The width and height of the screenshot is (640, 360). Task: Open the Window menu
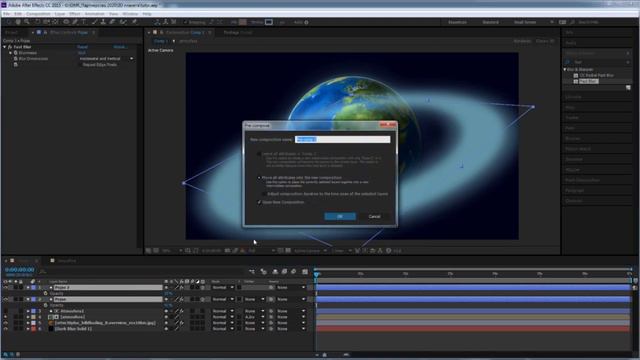click(x=130, y=14)
